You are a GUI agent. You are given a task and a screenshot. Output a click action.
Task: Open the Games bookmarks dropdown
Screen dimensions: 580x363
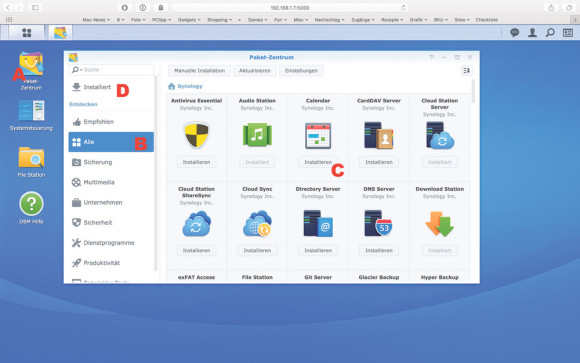(257, 20)
